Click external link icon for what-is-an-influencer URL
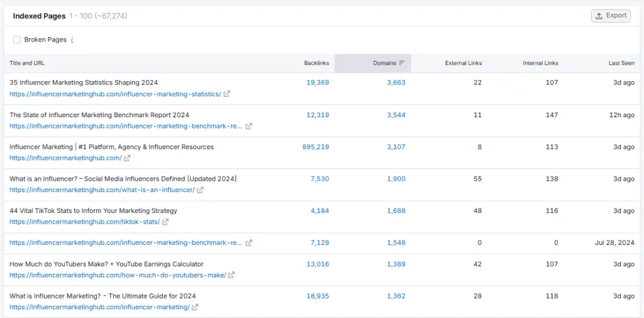644x318 pixels. click(x=201, y=190)
